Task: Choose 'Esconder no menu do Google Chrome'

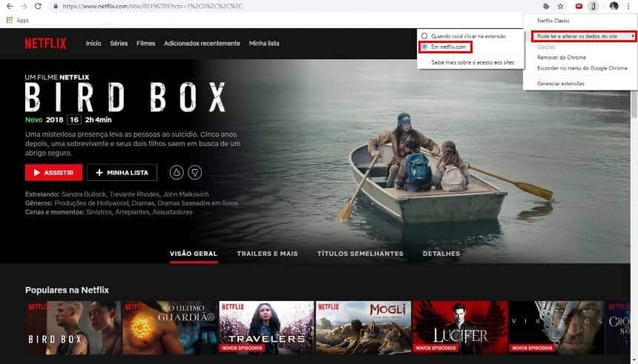Action: (582, 68)
